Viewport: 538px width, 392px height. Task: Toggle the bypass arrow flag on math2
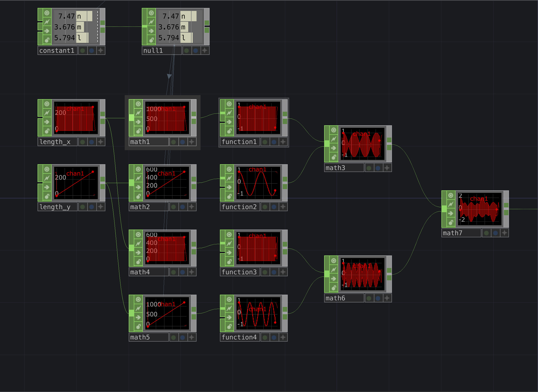click(138, 187)
